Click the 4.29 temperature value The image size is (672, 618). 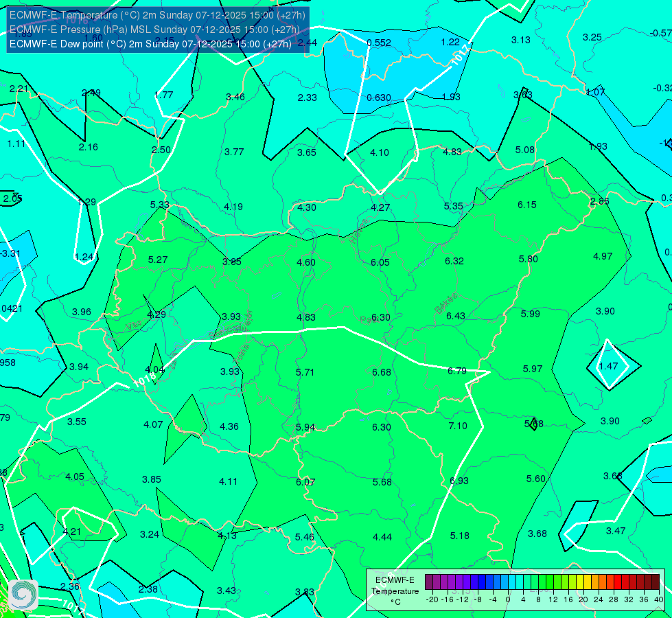pos(157,314)
